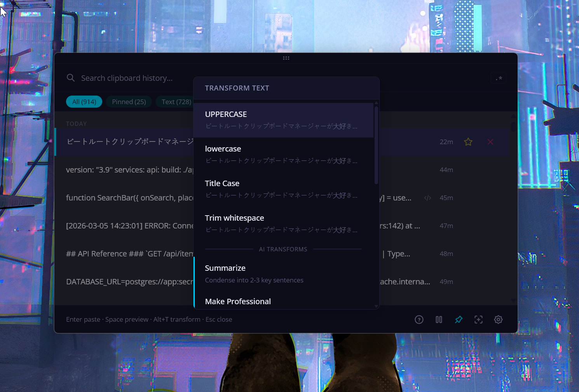Click the TRANSFORM TEXT header

tap(237, 88)
